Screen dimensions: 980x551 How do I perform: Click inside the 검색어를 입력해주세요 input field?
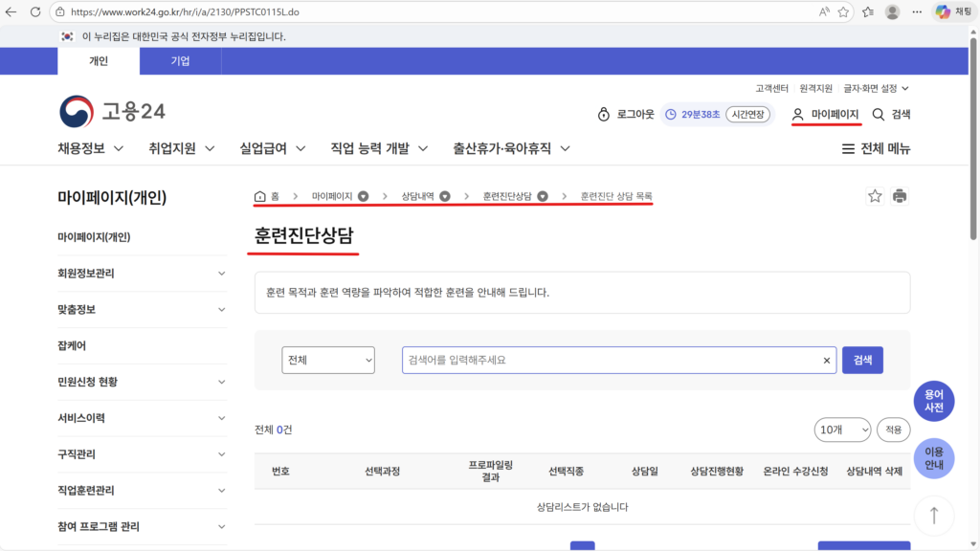574,360
